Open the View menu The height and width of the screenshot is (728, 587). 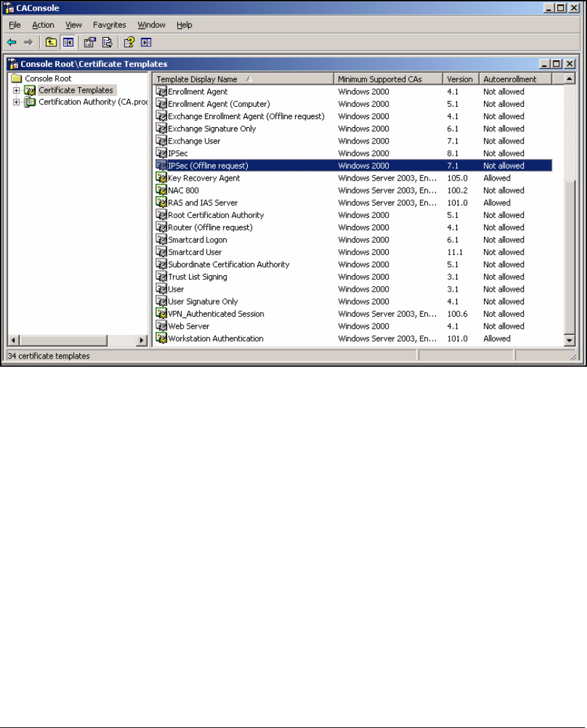click(73, 25)
